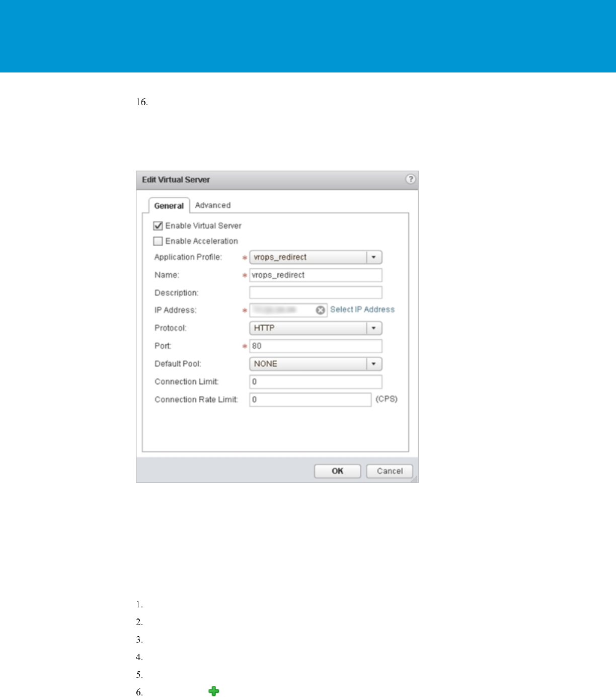Image resolution: width=616 pixels, height=697 pixels.
Task: Open the Application Profile dropdown
Action: (316, 257)
